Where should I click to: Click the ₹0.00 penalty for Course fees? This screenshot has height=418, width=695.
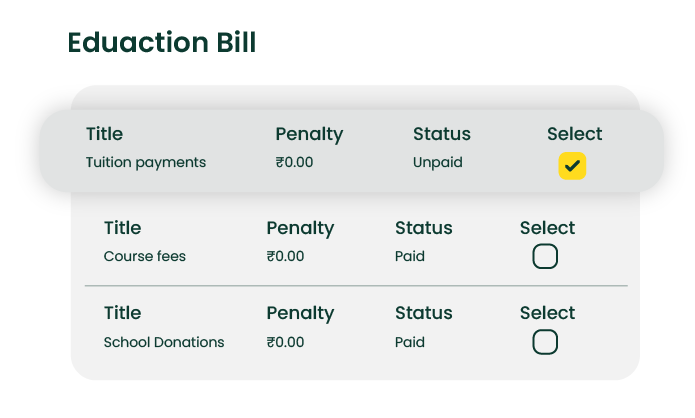[285, 256]
